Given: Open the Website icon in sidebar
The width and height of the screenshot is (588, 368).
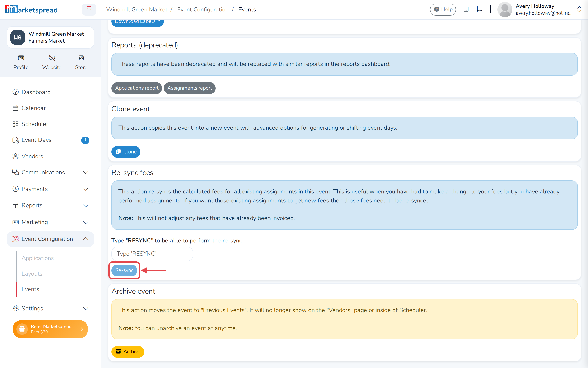Looking at the screenshot, I should click(x=52, y=62).
